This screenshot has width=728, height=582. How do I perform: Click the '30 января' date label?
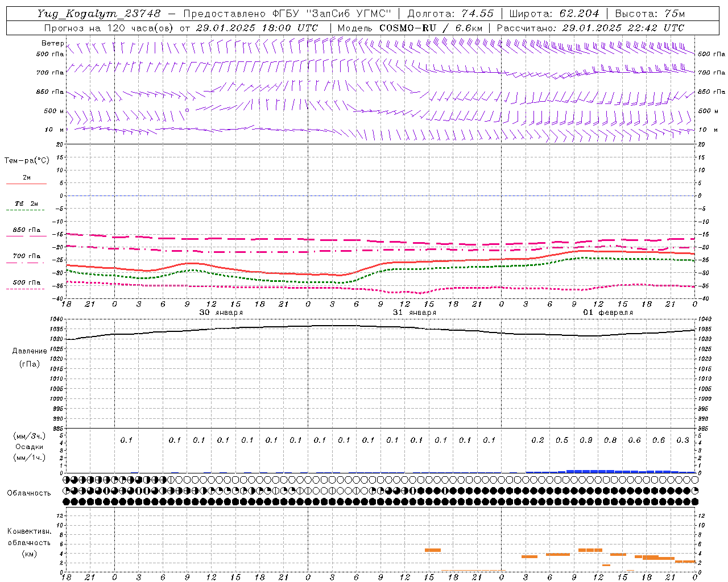coord(221,313)
